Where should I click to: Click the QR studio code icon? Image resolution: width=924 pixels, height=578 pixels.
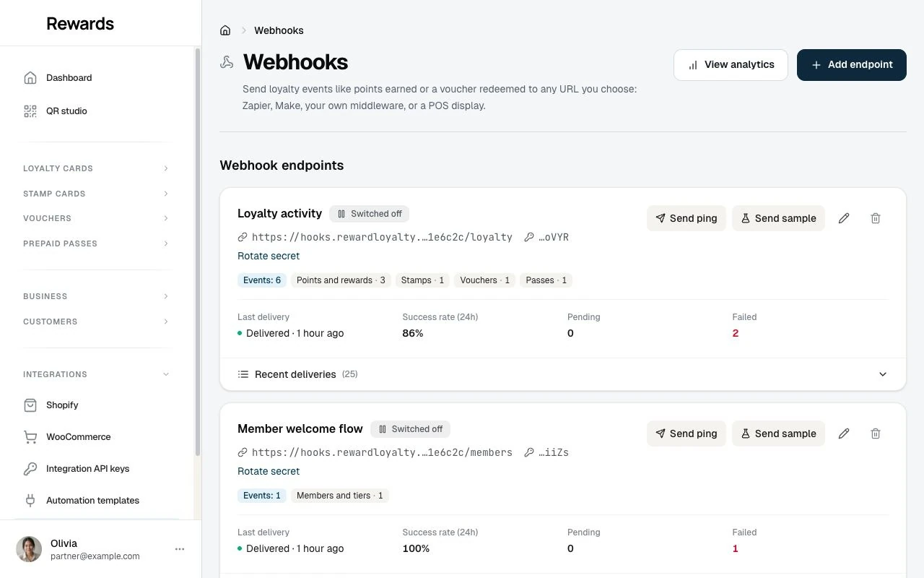30,111
